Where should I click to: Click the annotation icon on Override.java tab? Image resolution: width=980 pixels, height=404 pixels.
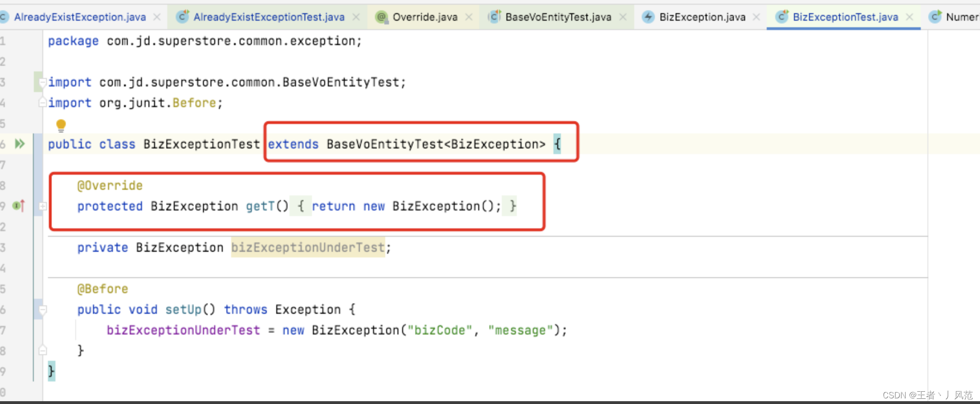point(381,17)
